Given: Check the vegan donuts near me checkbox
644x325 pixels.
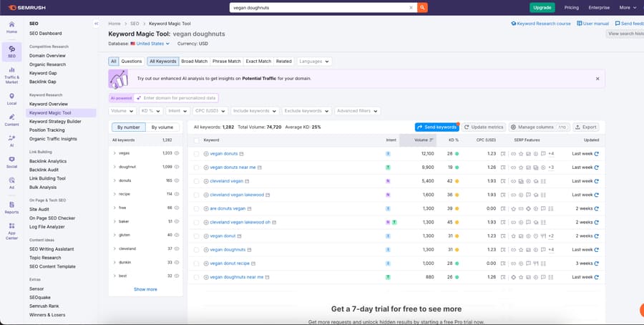Looking at the screenshot, I should pos(196,168).
